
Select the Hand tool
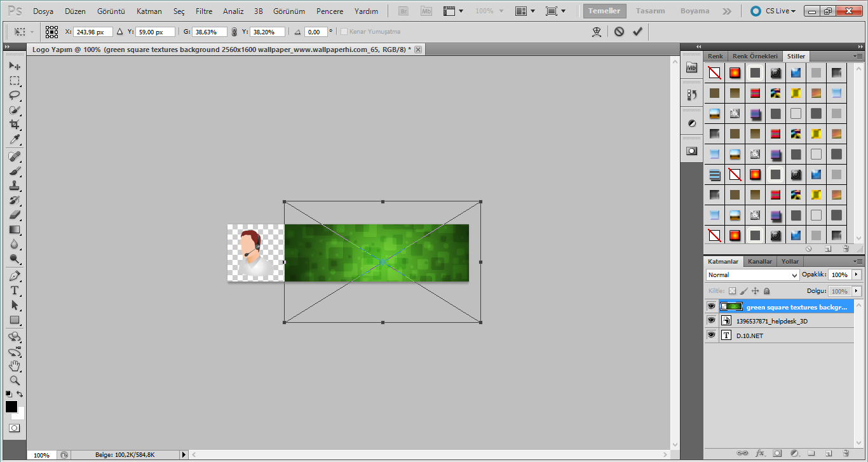click(x=15, y=366)
